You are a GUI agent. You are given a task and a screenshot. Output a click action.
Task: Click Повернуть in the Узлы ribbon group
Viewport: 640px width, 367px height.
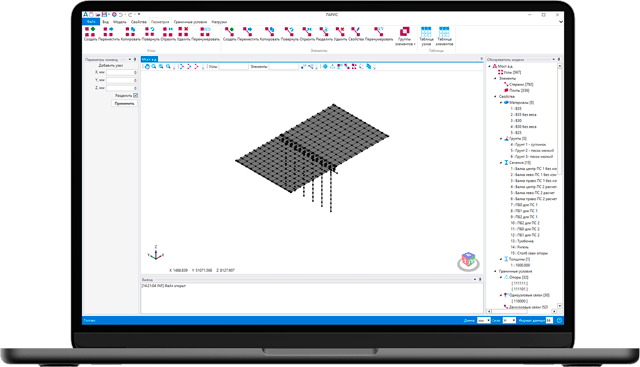pos(150,34)
